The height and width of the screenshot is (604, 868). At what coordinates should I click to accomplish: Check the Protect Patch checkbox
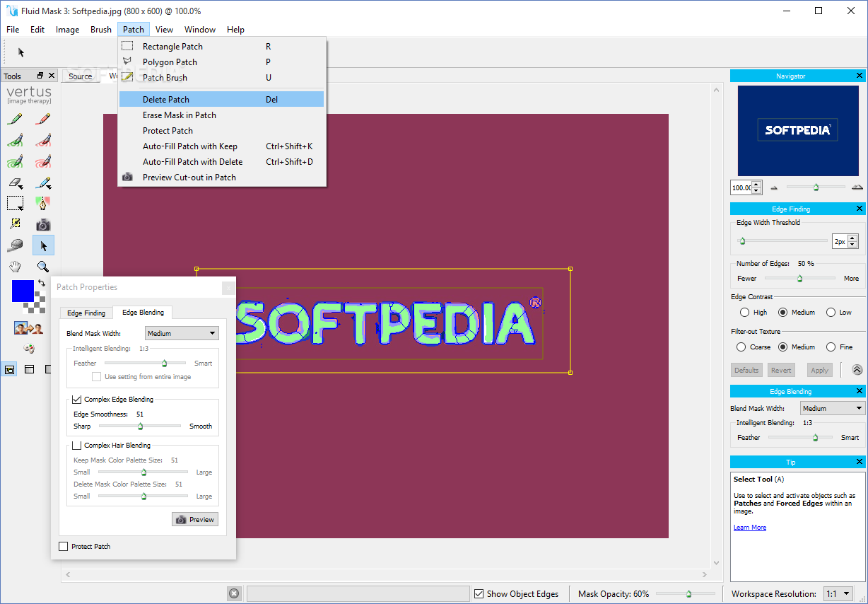(x=64, y=546)
